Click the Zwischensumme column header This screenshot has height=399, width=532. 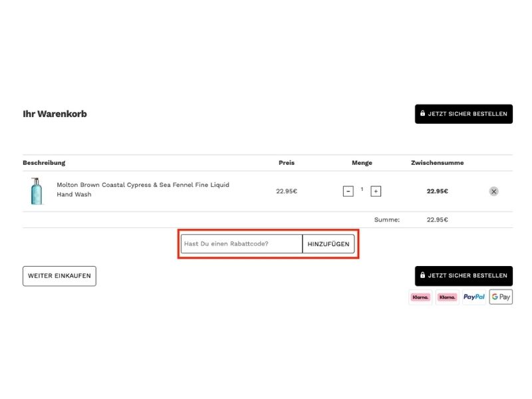click(437, 163)
